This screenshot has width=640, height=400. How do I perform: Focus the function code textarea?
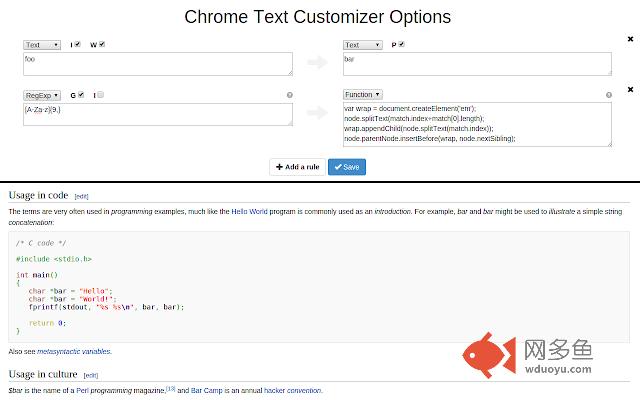(x=478, y=124)
